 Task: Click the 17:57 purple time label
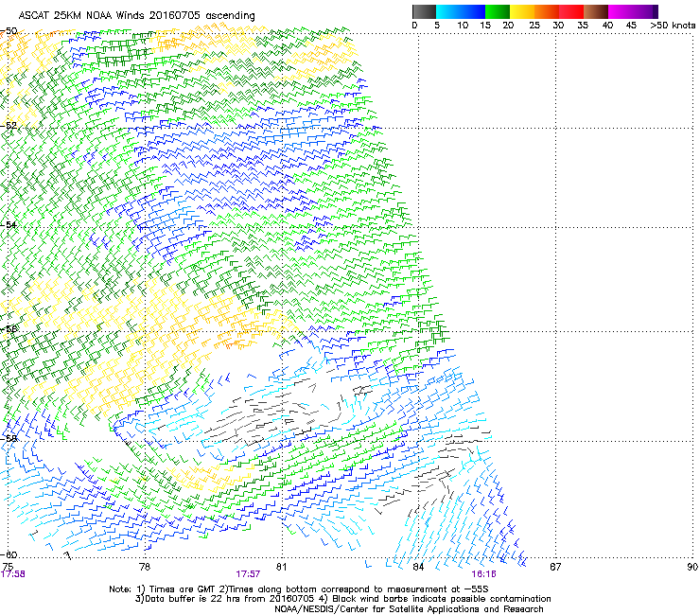pyautogui.click(x=248, y=574)
